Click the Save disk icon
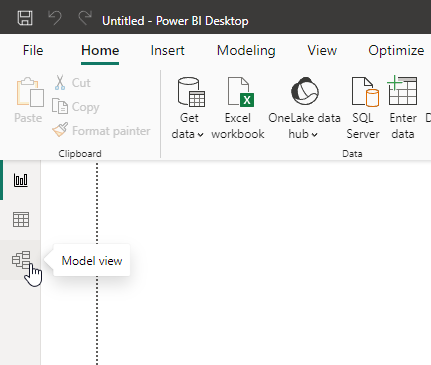This screenshot has width=431, height=365. [25, 18]
